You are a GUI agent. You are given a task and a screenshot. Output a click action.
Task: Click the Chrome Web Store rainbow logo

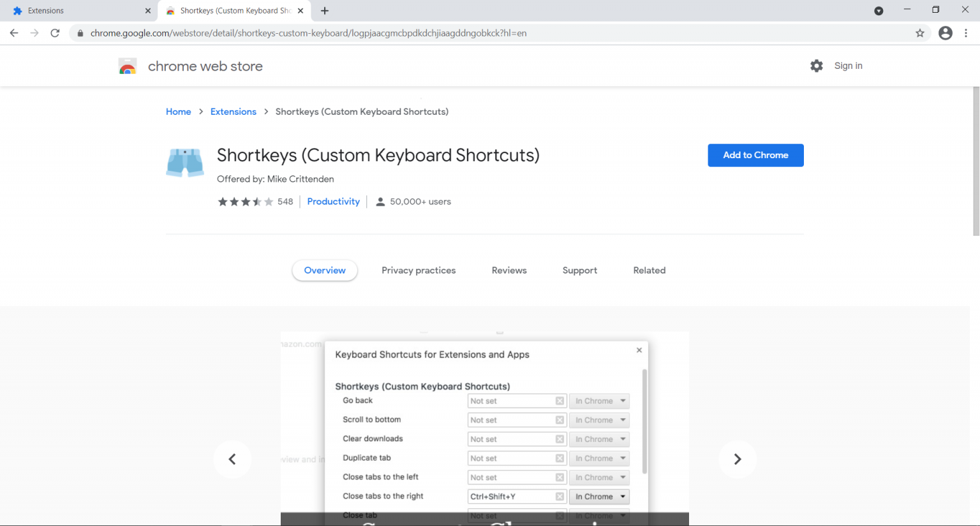point(127,66)
